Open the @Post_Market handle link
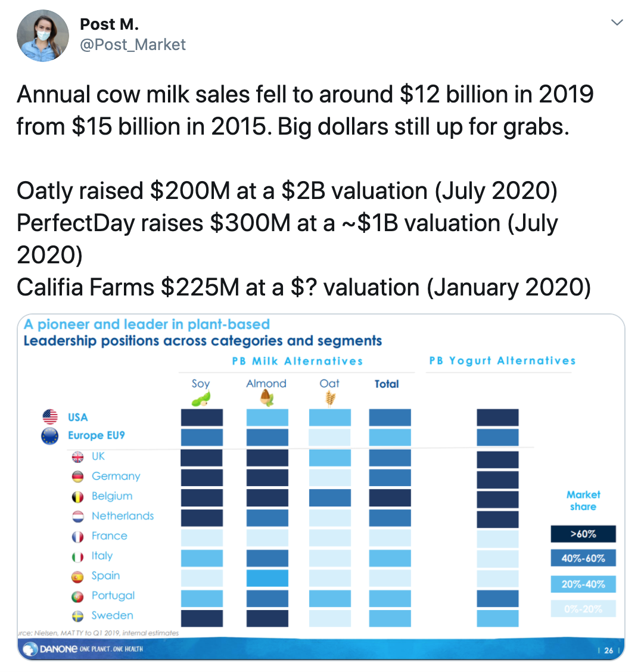Viewport: 641px width, 672px height. (133, 45)
